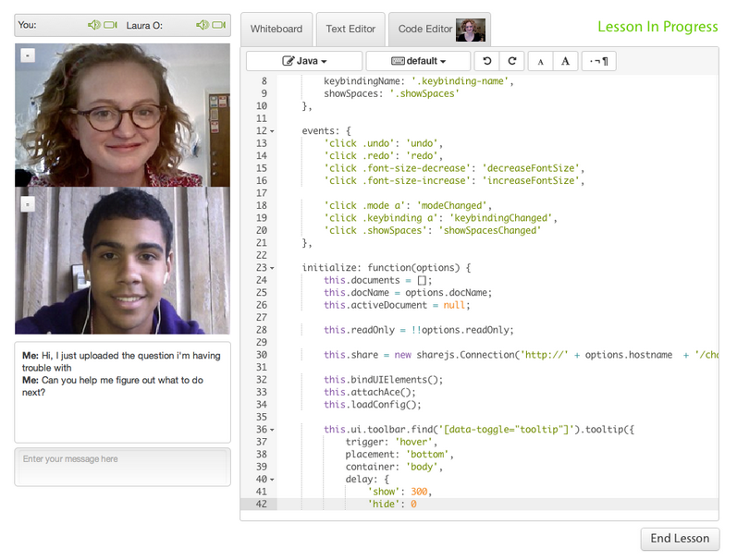
Task: Switch to the Text Editor tab
Action: pyautogui.click(x=350, y=30)
